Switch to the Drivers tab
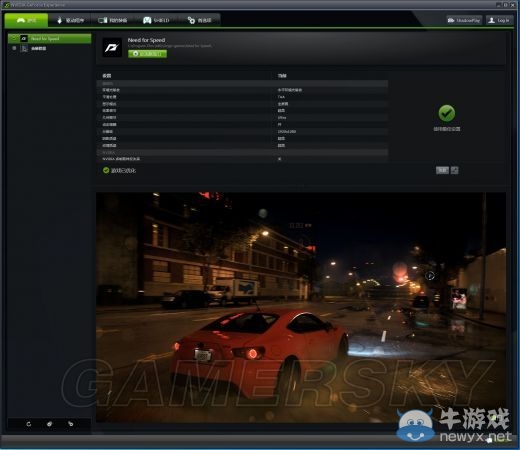Image resolution: width=520 pixels, height=450 pixels. [x=70, y=20]
